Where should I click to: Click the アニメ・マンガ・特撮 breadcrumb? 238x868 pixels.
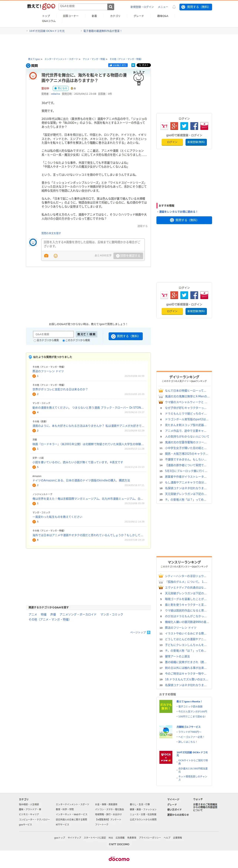pos(94,59)
